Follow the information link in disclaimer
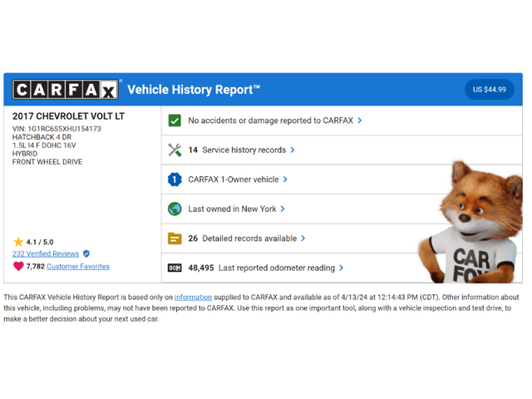This screenshot has width=532, height=399. coord(193,298)
